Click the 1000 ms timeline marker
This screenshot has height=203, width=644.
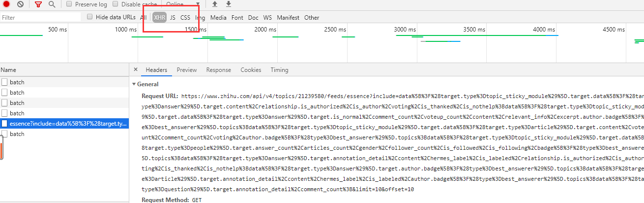[126, 30]
